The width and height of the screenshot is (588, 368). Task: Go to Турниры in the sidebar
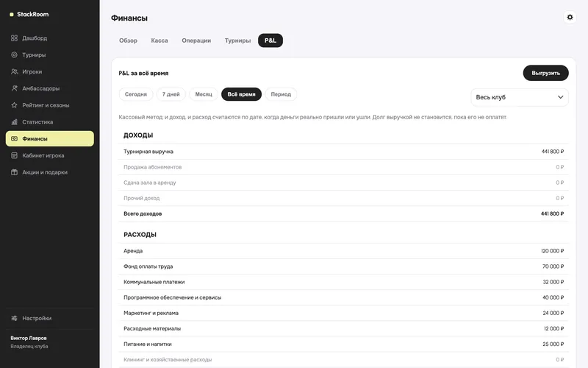pyautogui.click(x=50, y=54)
